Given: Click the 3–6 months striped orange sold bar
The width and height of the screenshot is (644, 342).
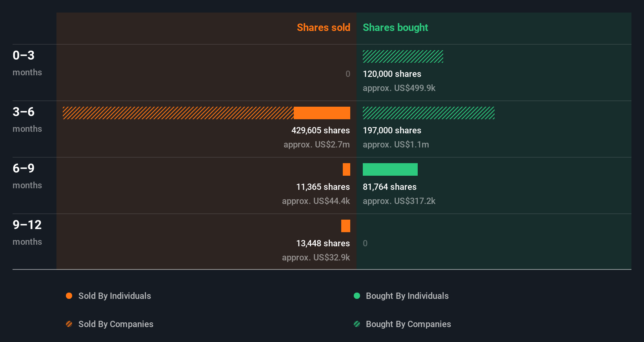Looking at the screenshot, I should 178,113.
